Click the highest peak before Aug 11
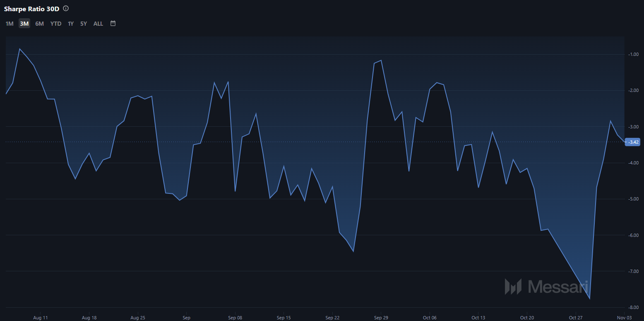This screenshot has width=644, height=321. coord(19,49)
